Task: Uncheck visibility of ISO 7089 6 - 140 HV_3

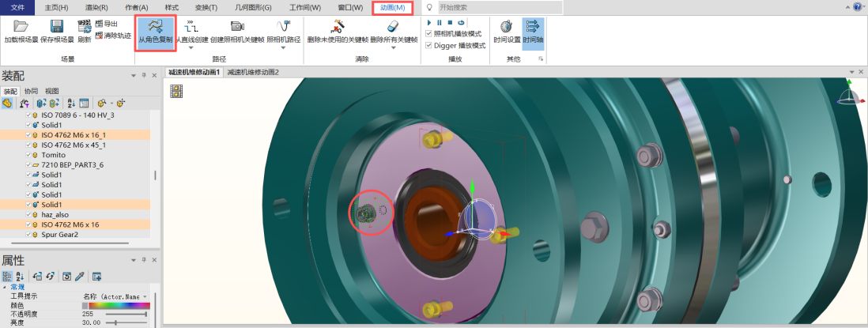Action: click(28, 115)
